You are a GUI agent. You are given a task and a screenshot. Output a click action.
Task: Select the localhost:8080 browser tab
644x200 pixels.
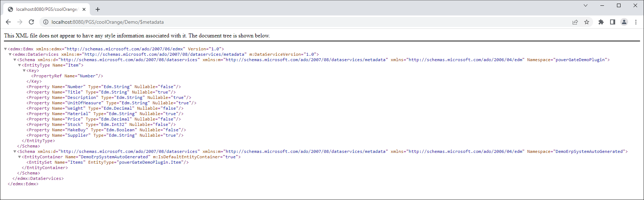(x=46, y=9)
